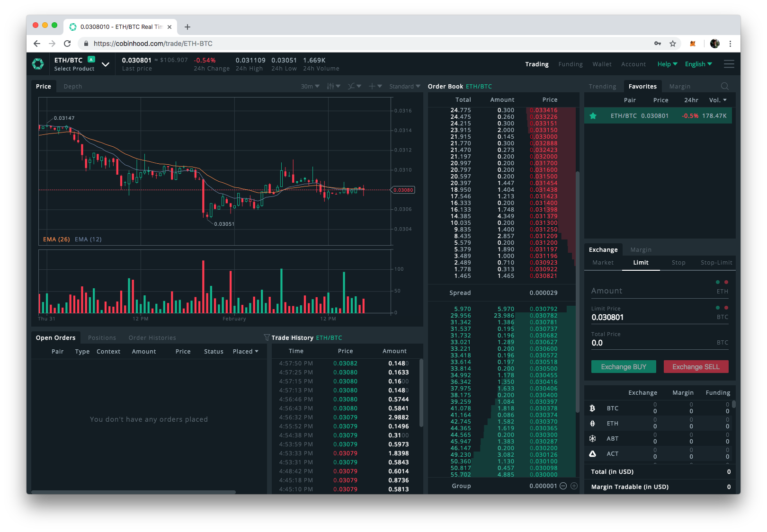Go back to the previous page

coord(37,44)
